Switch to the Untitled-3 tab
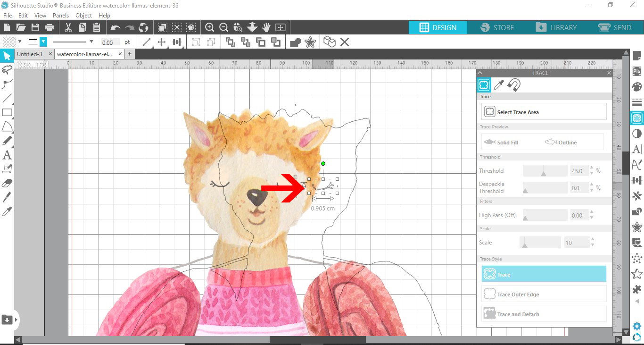Image resolution: width=644 pixels, height=345 pixels. tap(29, 54)
